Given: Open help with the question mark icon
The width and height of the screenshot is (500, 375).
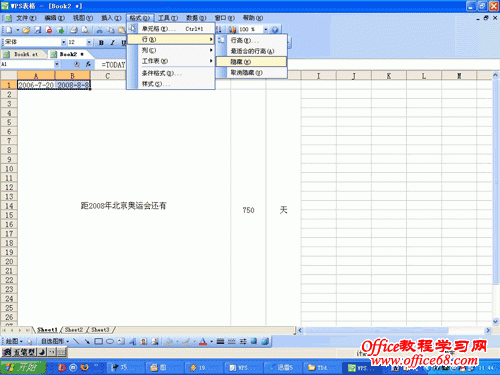Looking at the screenshot, I should (x=275, y=30).
